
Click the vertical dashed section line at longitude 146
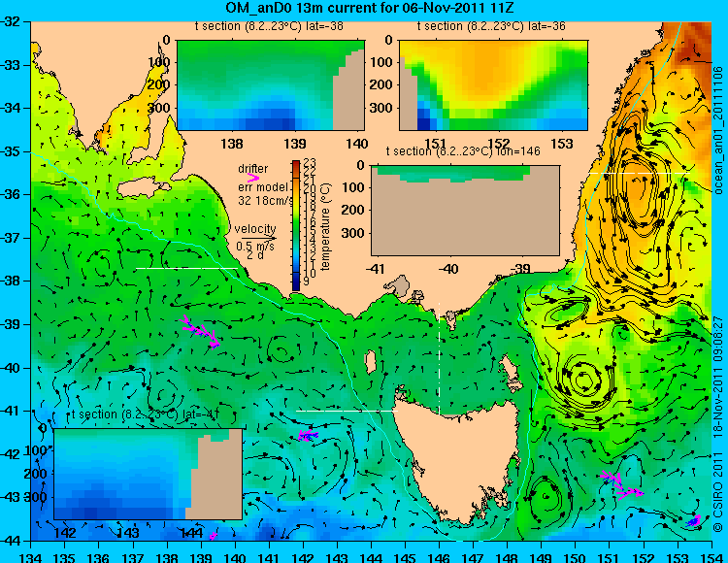coord(439,358)
